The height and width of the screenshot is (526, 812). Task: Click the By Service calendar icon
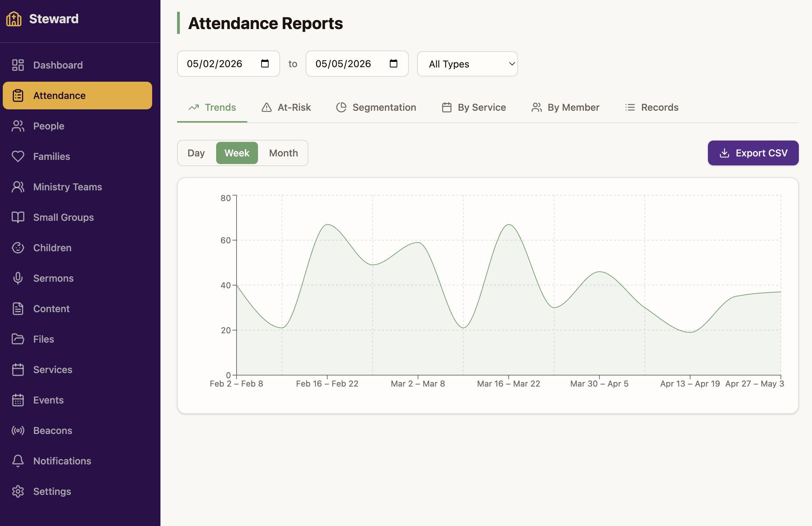click(x=447, y=107)
